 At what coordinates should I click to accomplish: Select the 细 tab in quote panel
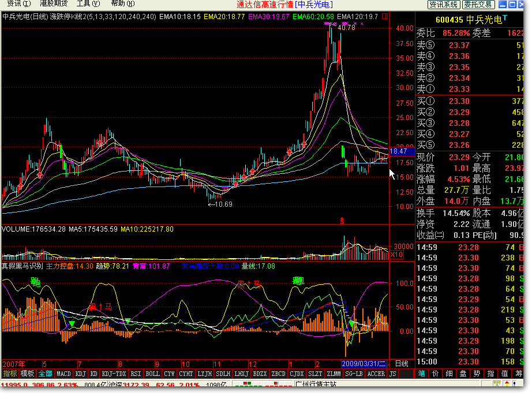pos(449,374)
